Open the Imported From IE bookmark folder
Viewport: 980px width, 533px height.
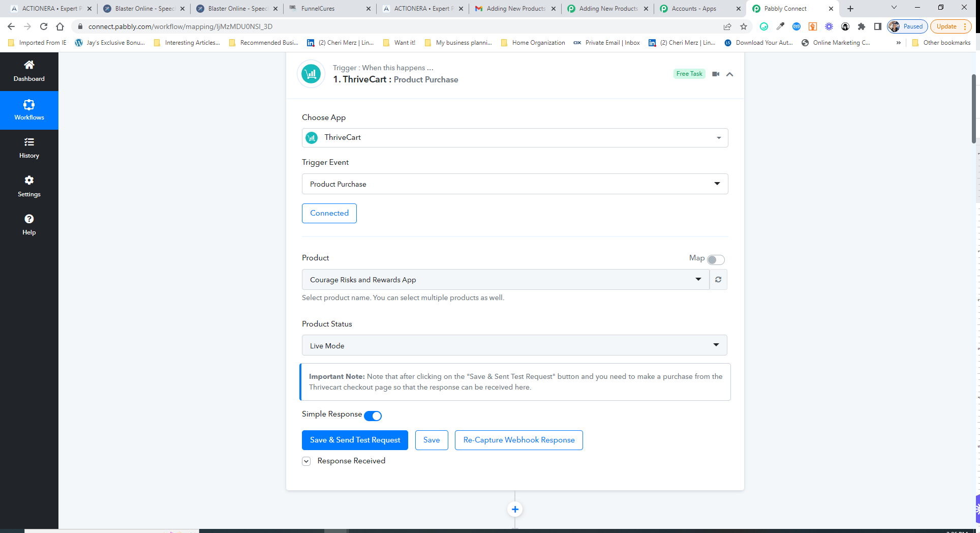click(38, 43)
